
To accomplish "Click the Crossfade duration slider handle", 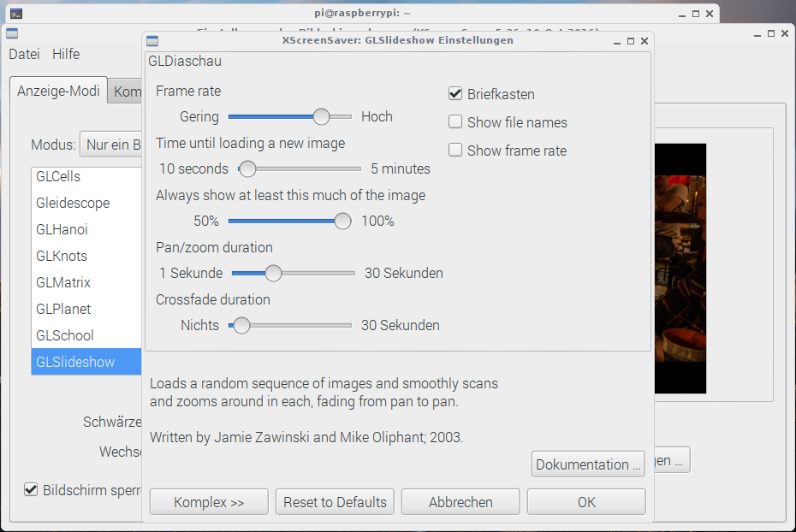I will pos(241,325).
